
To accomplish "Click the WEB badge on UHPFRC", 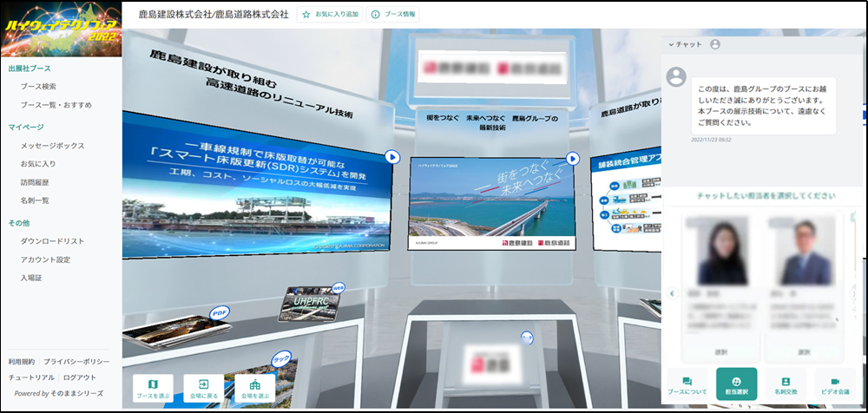I will point(339,288).
